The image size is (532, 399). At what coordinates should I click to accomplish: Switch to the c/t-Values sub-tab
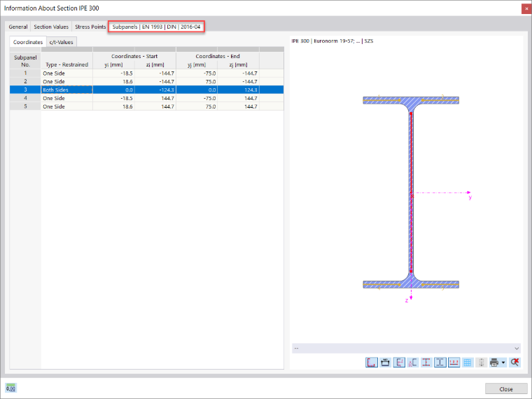tap(61, 42)
